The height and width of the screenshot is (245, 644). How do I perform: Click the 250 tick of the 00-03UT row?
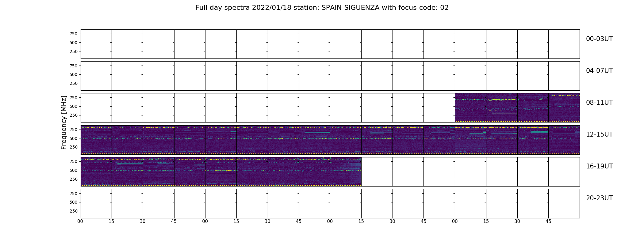click(x=73, y=51)
